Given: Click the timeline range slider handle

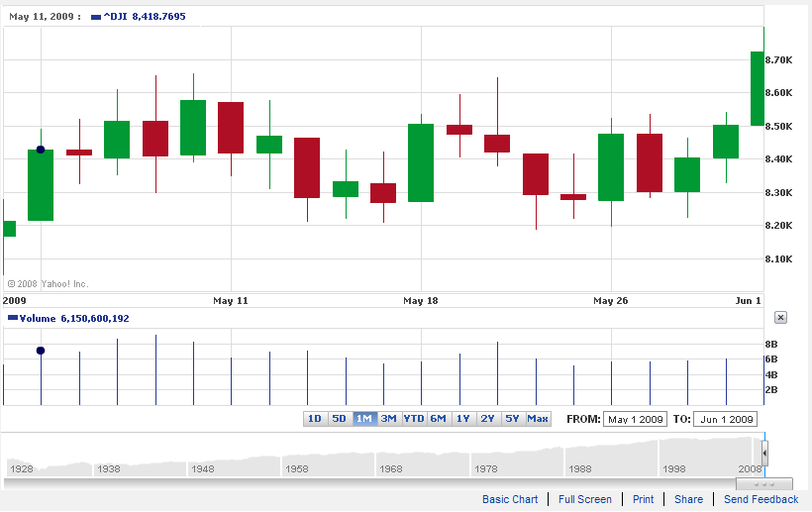Looking at the screenshot, I should [x=764, y=457].
